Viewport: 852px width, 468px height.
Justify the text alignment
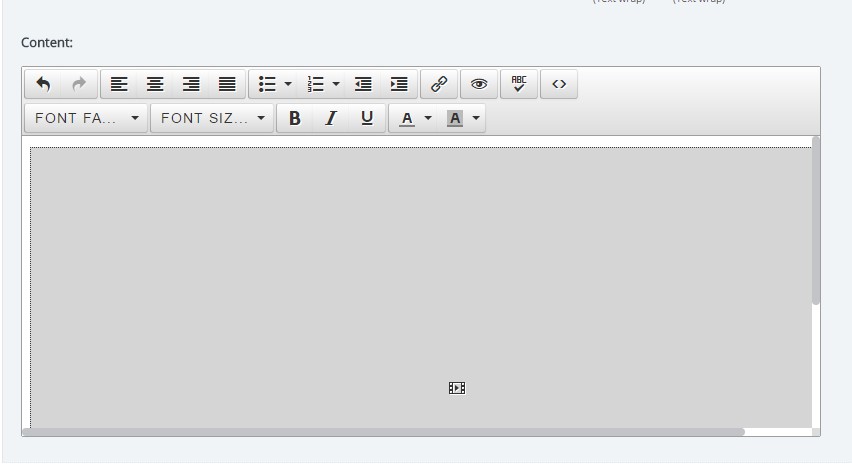tap(227, 84)
